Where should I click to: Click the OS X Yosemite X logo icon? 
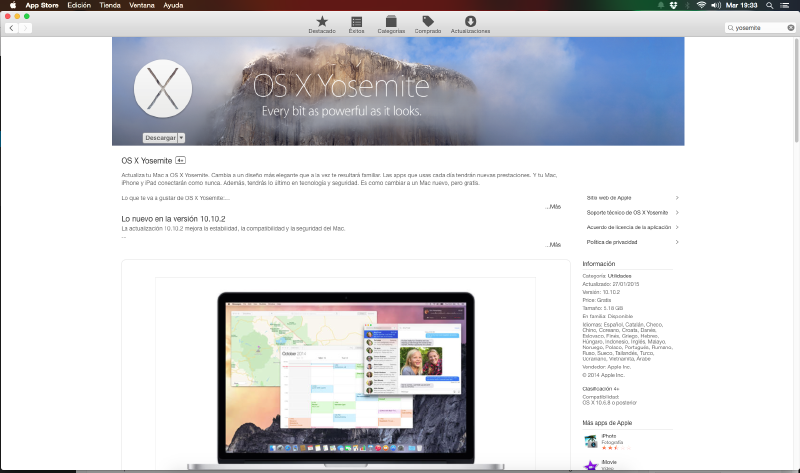pos(163,89)
